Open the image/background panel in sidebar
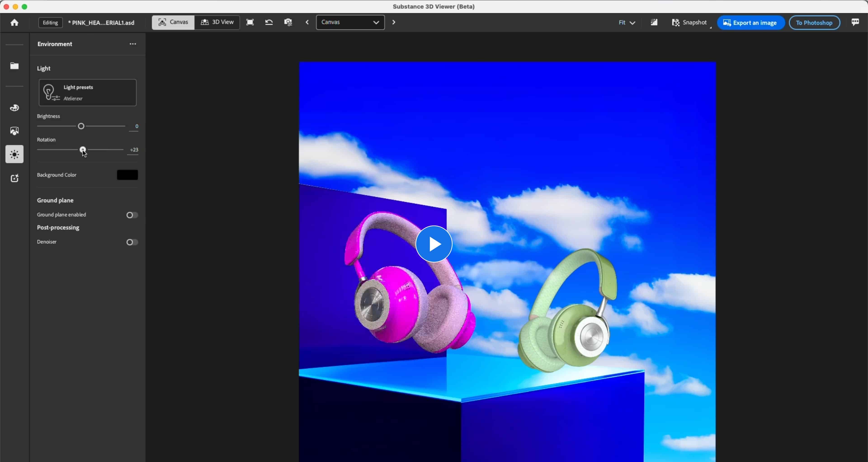The height and width of the screenshot is (462, 868). (x=14, y=131)
